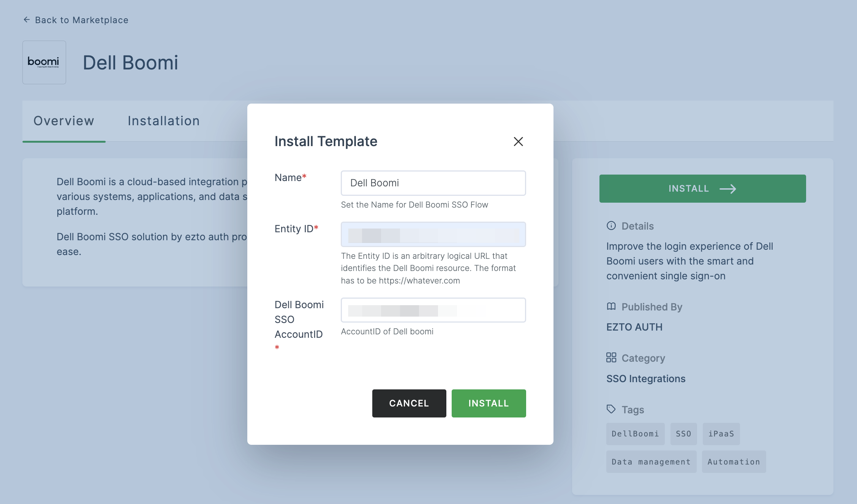Click the Dell Boomi page heading
The image size is (857, 504).
[130, 63]
